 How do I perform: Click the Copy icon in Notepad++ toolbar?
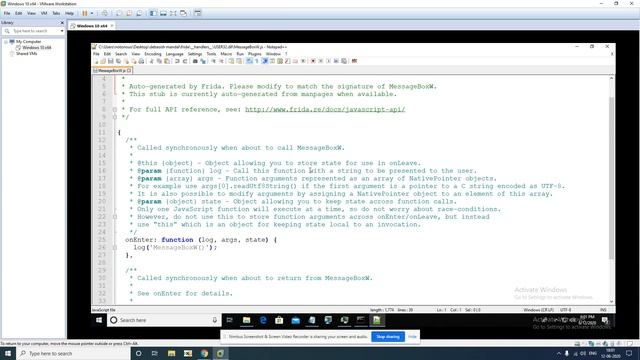coord(160,61)
